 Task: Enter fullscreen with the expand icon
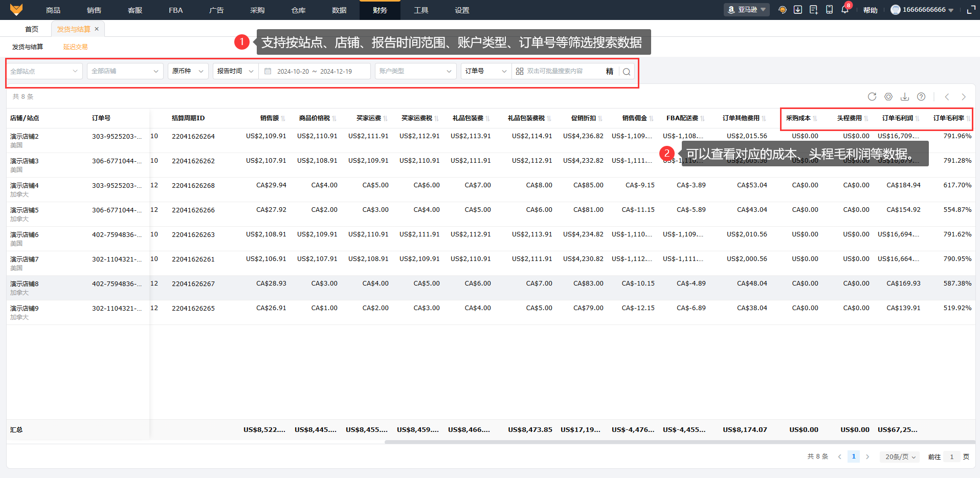[x=971, y=10]
